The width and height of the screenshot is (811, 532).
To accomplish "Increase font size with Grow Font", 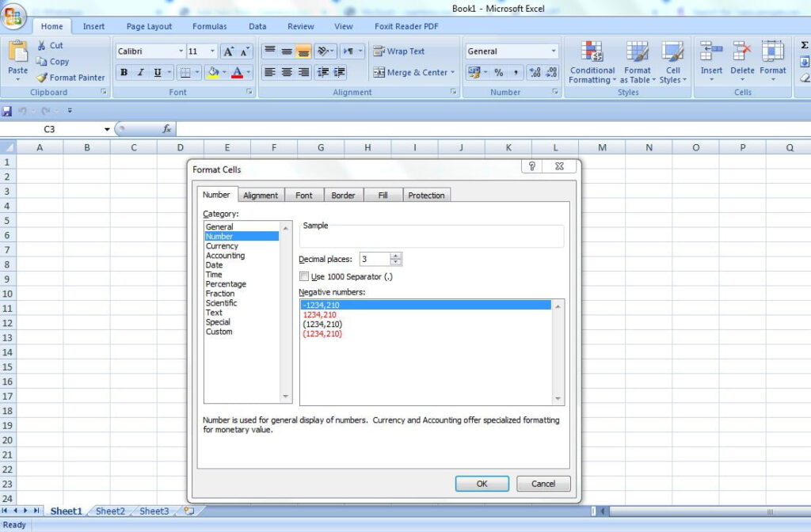I will pyautogui.click(x=228, y=51).
